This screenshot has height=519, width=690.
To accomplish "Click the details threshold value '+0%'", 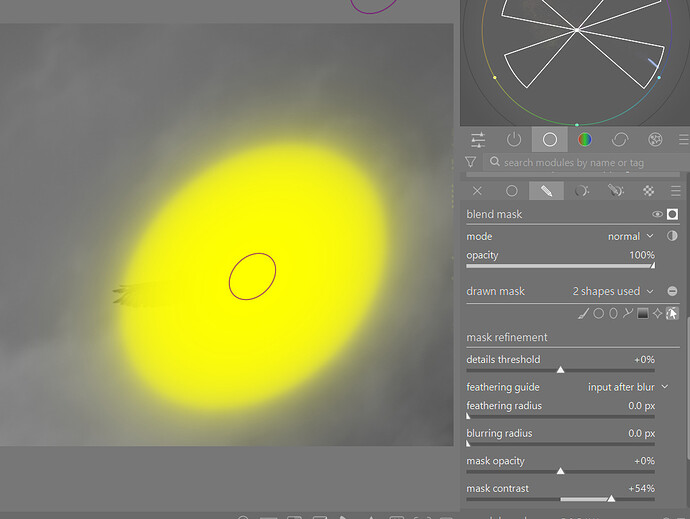I will tap(644, 360).
